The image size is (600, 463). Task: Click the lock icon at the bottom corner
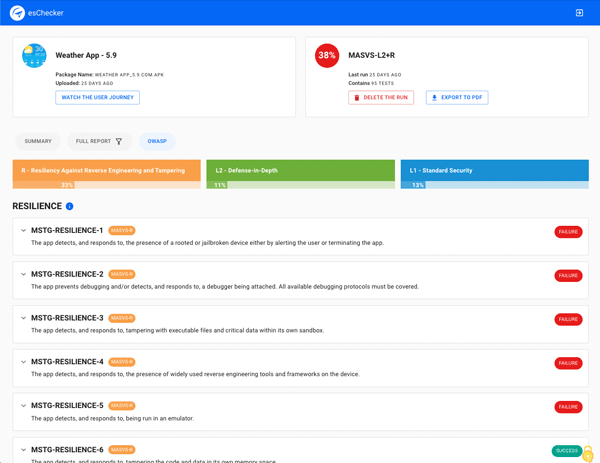click(588, 454)
